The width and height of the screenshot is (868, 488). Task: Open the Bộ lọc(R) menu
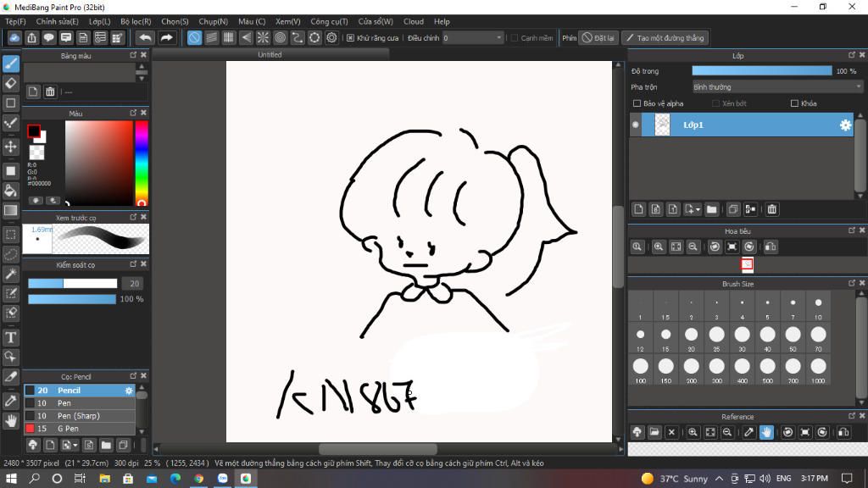point(136,21)
